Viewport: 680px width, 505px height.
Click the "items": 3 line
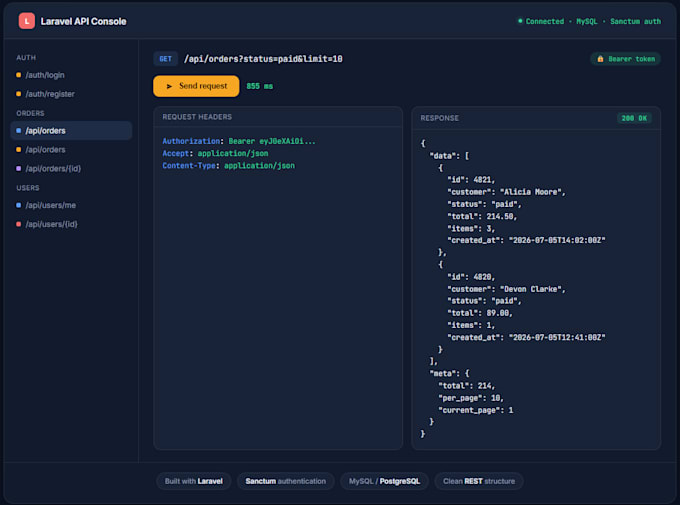pos(471,228)
